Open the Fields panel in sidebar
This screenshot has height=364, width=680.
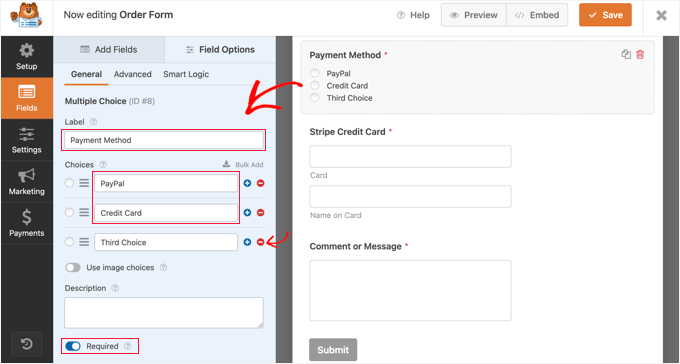(x=26, y=98)
